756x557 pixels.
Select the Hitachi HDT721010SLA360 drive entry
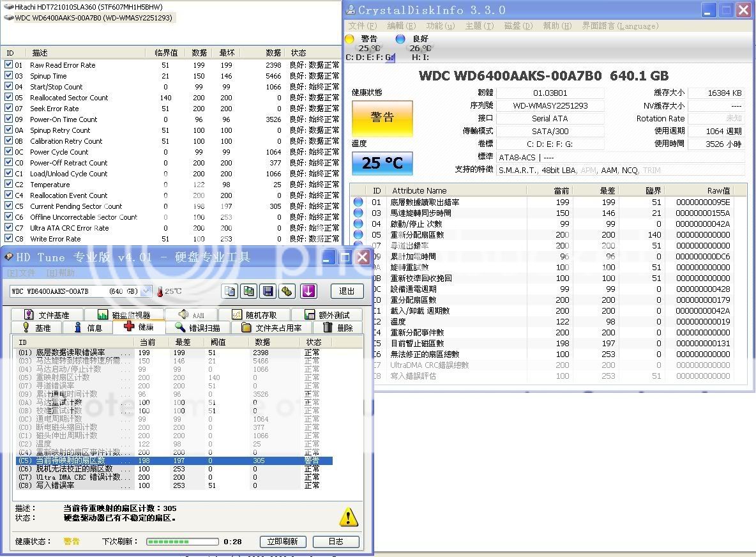pos(89,7)
